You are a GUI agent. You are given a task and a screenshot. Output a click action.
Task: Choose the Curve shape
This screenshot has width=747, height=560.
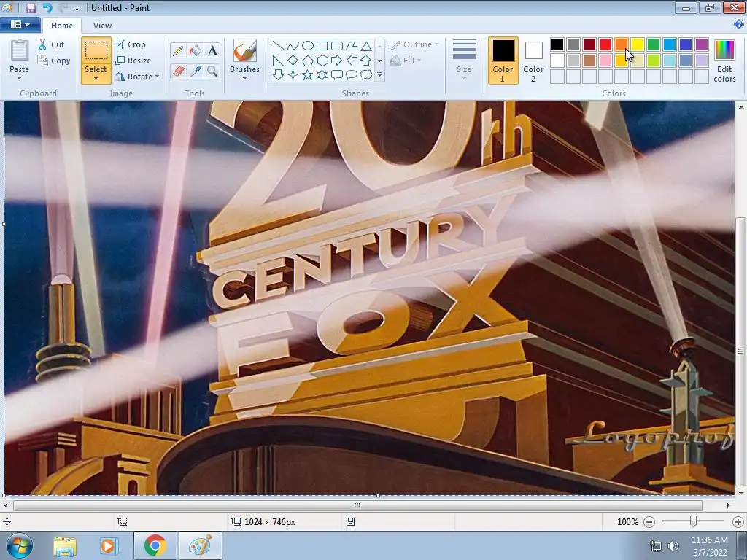pyautogui.click(x=293, y=46)
